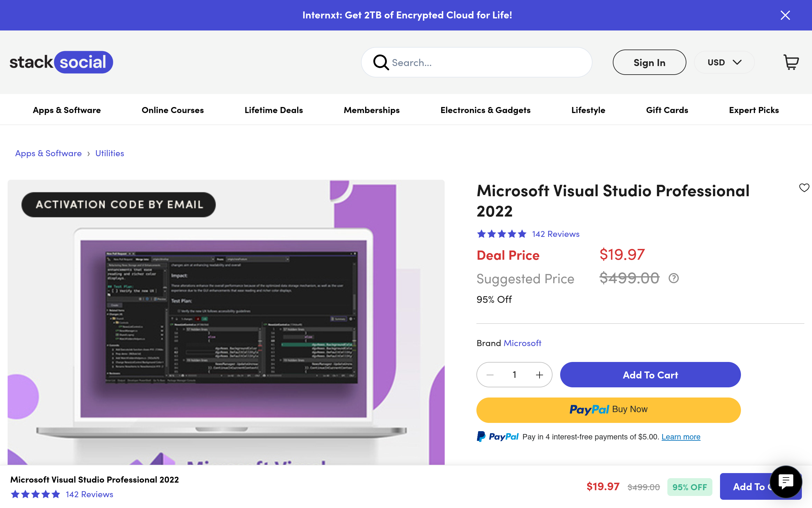The height and width of the screenshot is (508, 812).
Task: Open the StackSocial logo homepage
Action: [x=61, y=62]
